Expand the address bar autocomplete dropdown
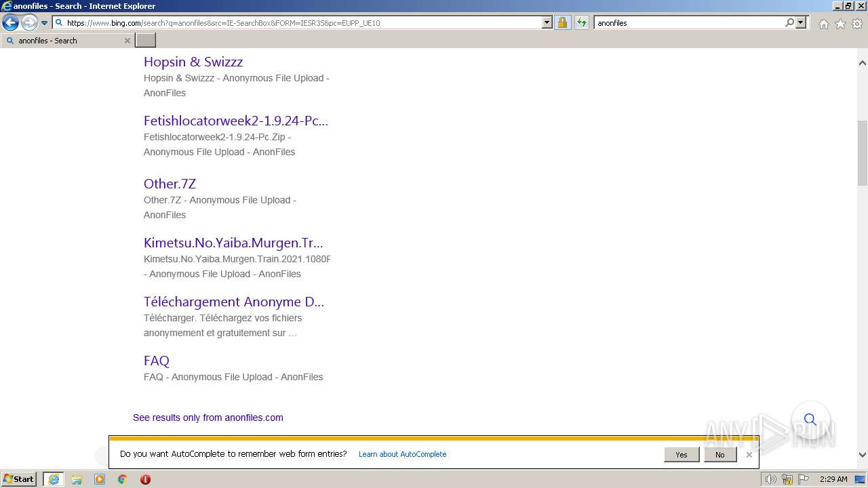868x488 pixels. pyautogui.click(x=547, y=22)
